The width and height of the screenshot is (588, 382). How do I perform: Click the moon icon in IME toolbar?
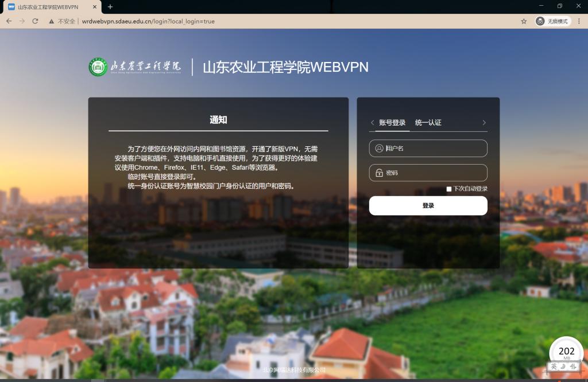[x=563, y=367]
